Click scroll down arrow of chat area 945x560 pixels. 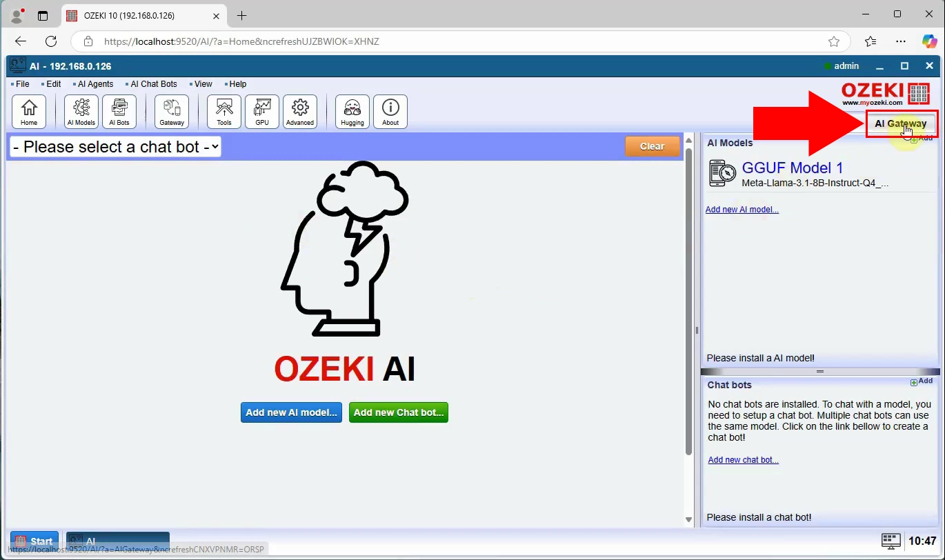(x=688, y=519)
